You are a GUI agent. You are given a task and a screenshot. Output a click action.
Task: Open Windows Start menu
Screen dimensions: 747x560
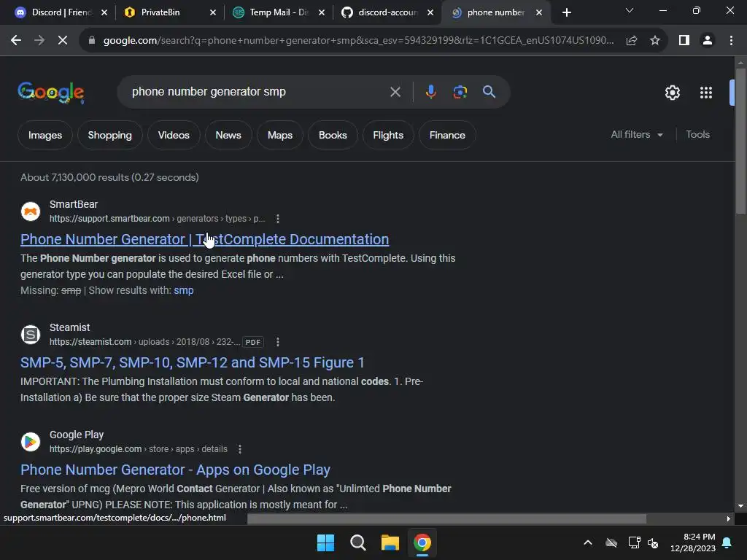coord(326,542)
